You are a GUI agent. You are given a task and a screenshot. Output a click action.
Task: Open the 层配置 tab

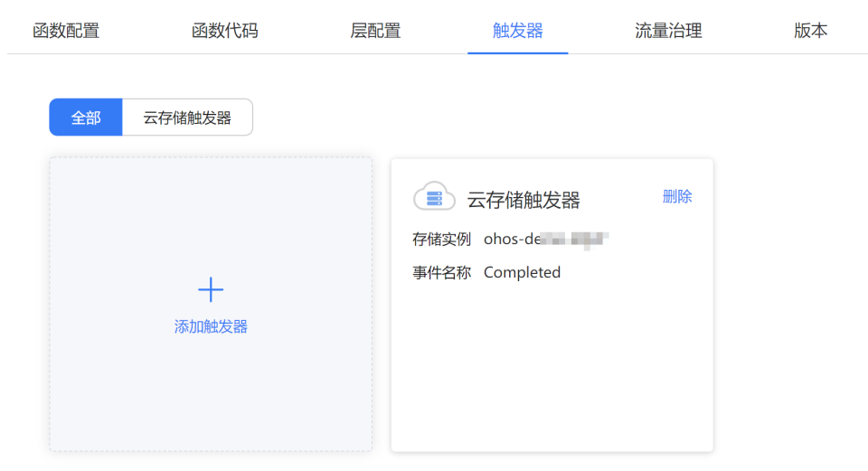tap(375, 31)
